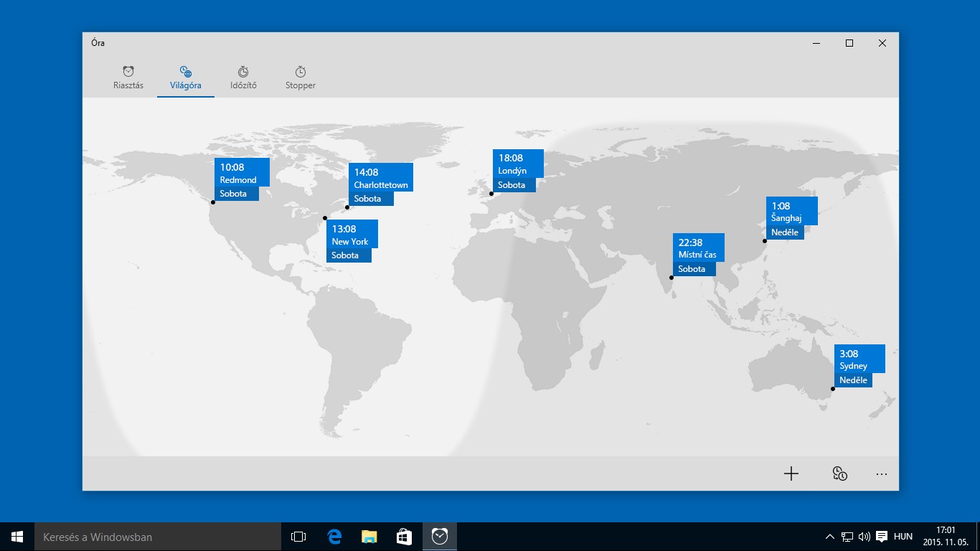Open the Windows Start menu
The height and width of the screenshot is (551, 980).
[17, 537]
